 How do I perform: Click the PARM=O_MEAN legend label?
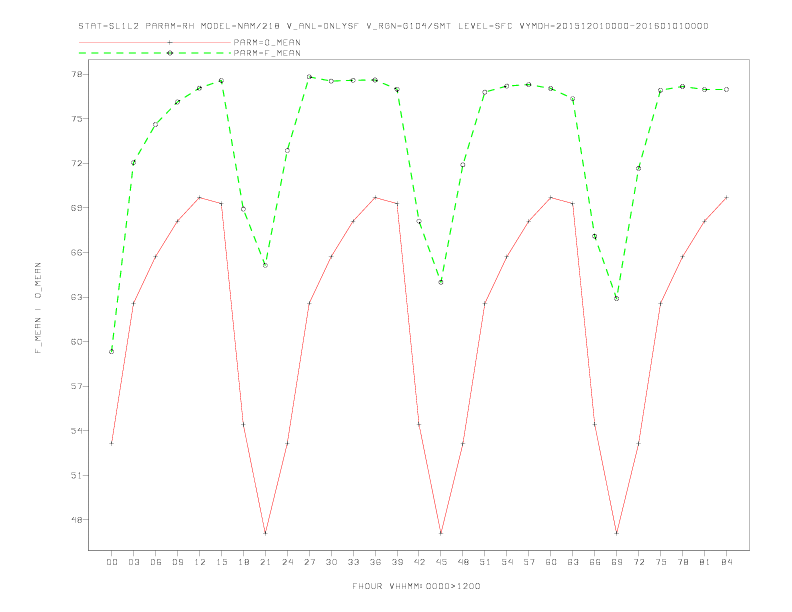267,42
